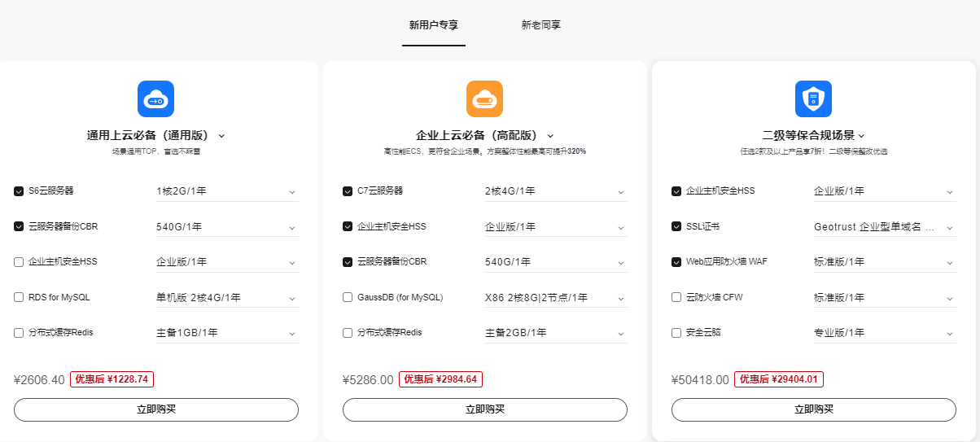This screenshot has height=442, width=980.
Task: Open 标准版/1年 dropdown for Web应用防火墙 WAF
Action: [885, 262]
